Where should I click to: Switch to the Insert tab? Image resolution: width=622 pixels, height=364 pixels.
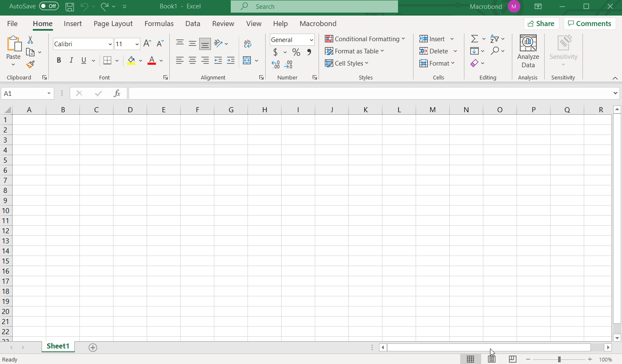[73, 24]
